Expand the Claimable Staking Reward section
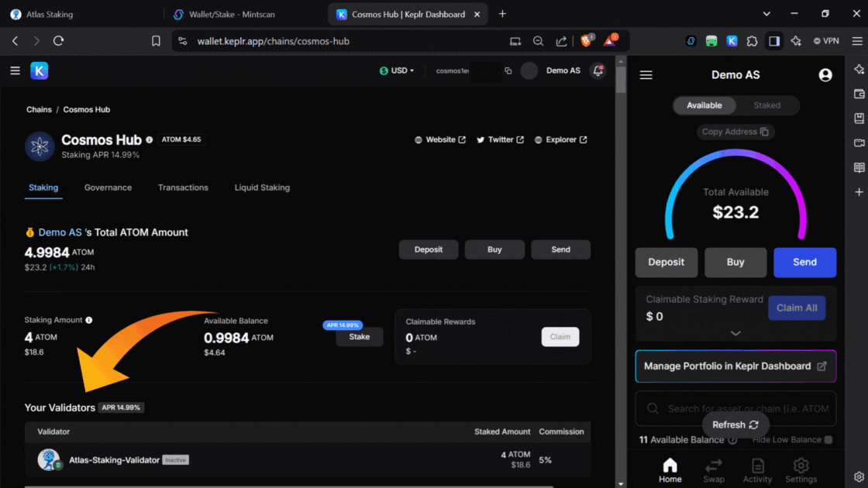 tap(735, 333)
